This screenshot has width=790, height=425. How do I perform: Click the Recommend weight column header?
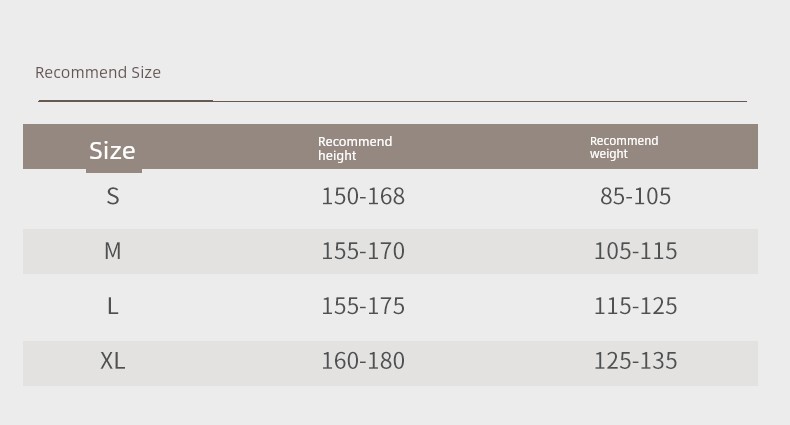(x=624, y=147)
